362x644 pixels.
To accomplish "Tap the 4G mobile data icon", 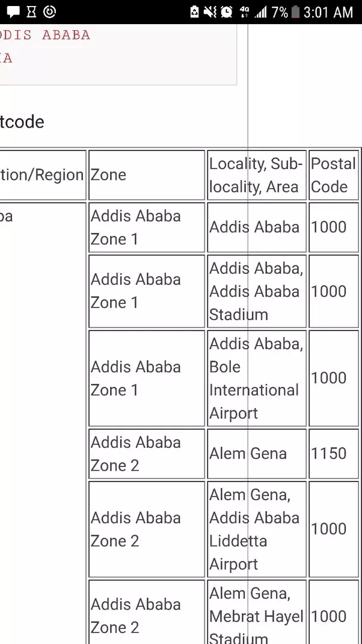I will tap(244, 12).
